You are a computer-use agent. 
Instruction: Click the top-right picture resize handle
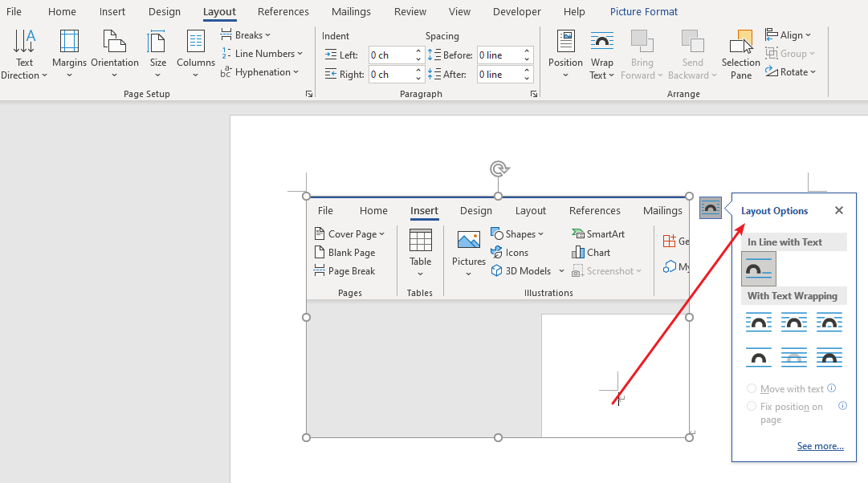click(x=689, y=196)
